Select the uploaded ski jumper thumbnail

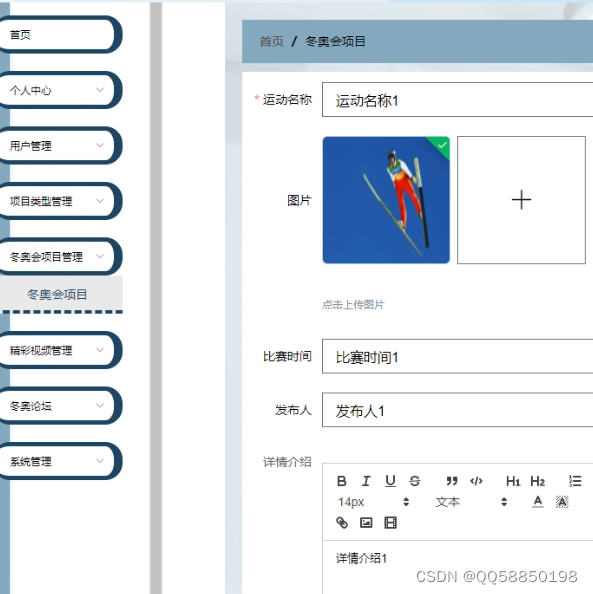coord(386,200)
